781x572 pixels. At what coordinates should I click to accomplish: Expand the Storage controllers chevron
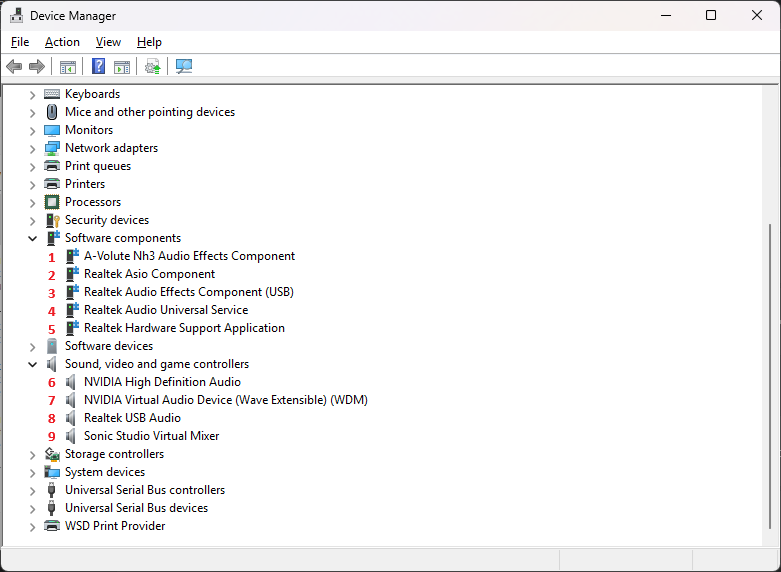32,455
